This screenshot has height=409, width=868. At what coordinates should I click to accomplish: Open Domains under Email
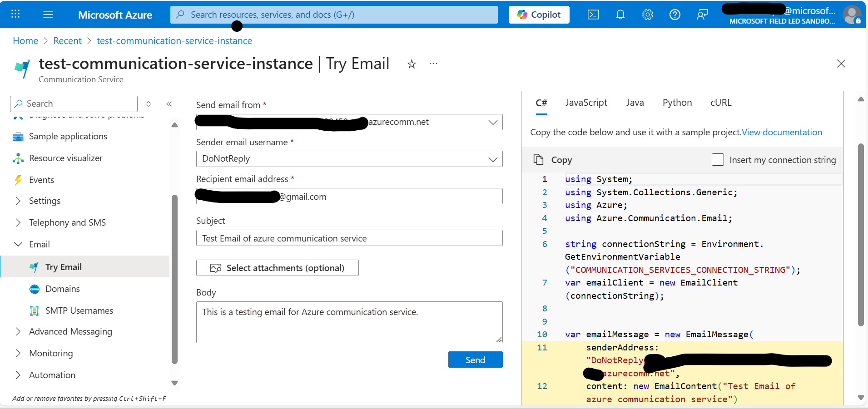tap(62, 289)
